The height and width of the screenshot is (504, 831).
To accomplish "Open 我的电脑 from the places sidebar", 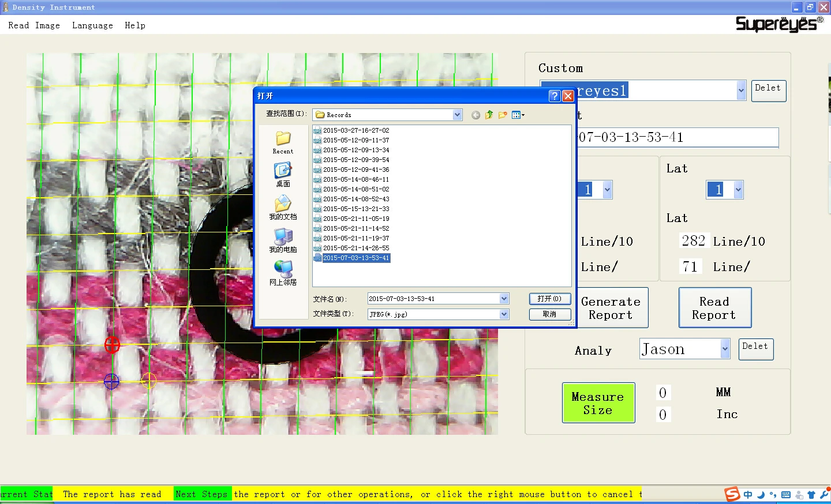I will pos(283,240).
